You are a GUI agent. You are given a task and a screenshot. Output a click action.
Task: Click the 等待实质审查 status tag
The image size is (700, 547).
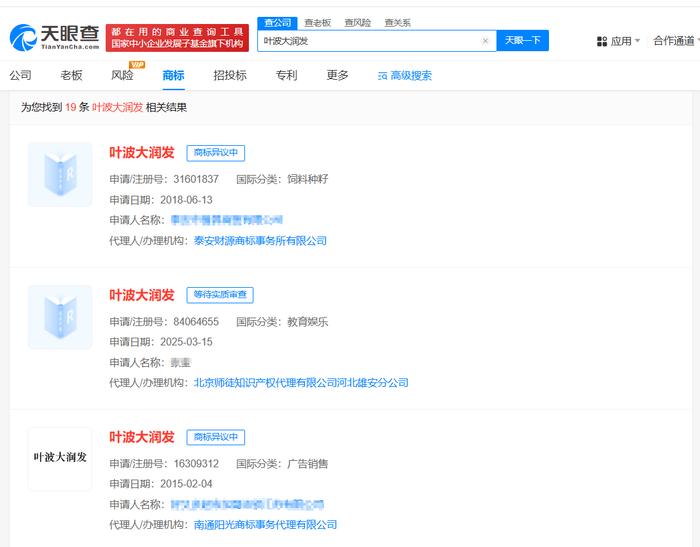pos(220,295)
